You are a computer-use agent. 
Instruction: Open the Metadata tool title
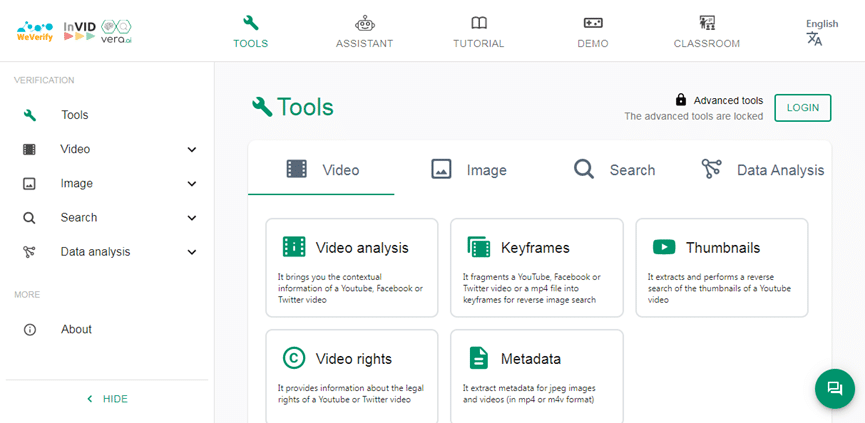coord(531,359)
